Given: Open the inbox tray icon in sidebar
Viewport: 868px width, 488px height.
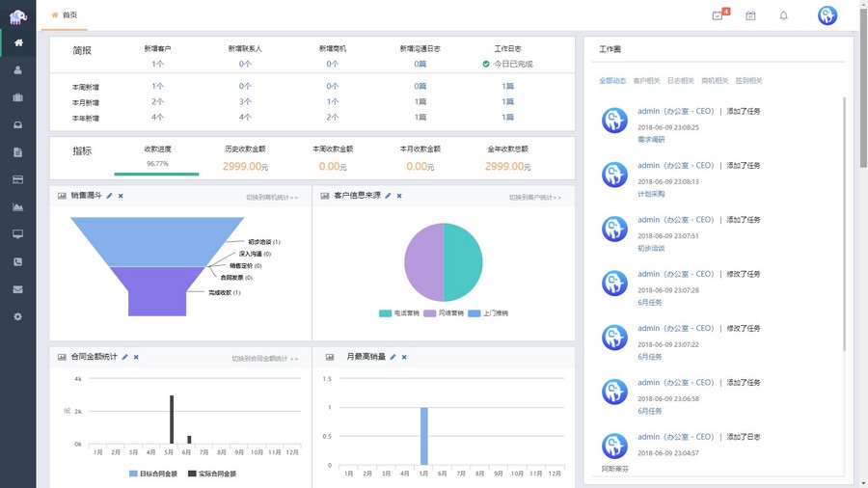Looking at the screenshot, I should (x=18, y=125).
